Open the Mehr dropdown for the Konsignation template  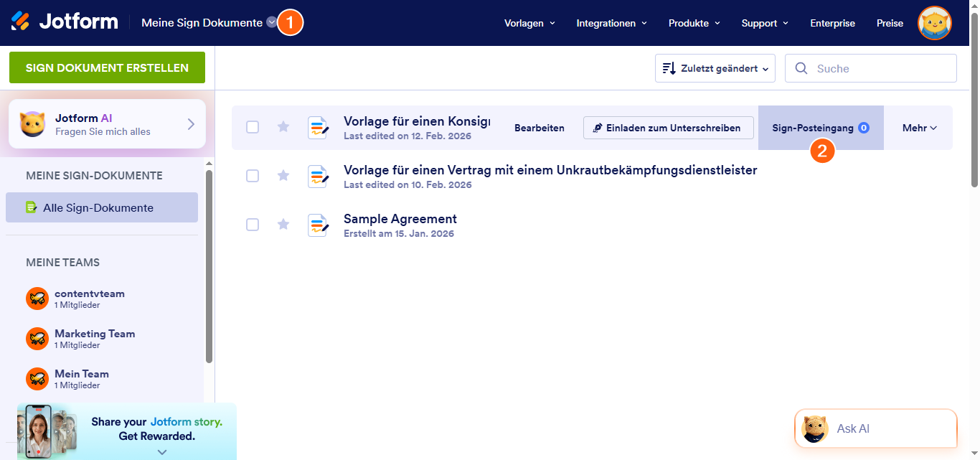919,127
